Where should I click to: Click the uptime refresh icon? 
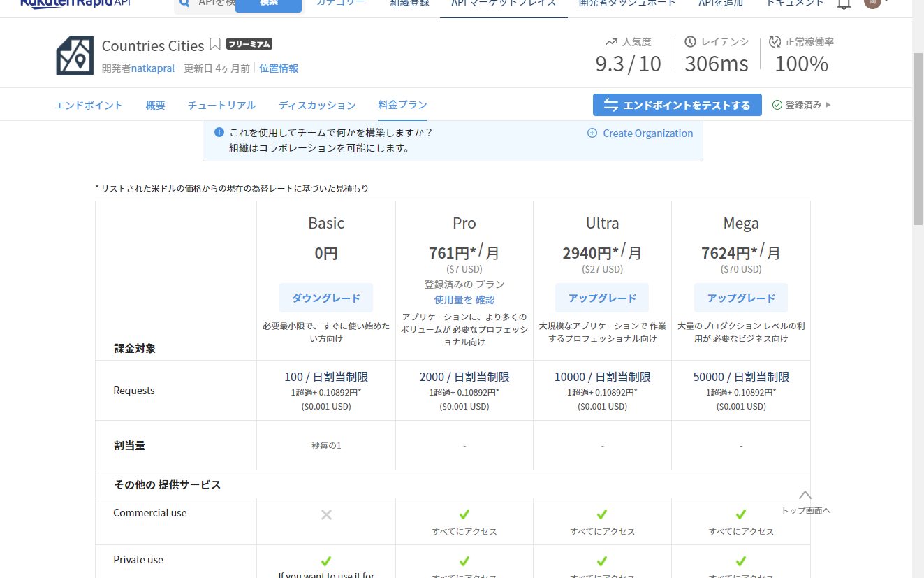point(775,42)
